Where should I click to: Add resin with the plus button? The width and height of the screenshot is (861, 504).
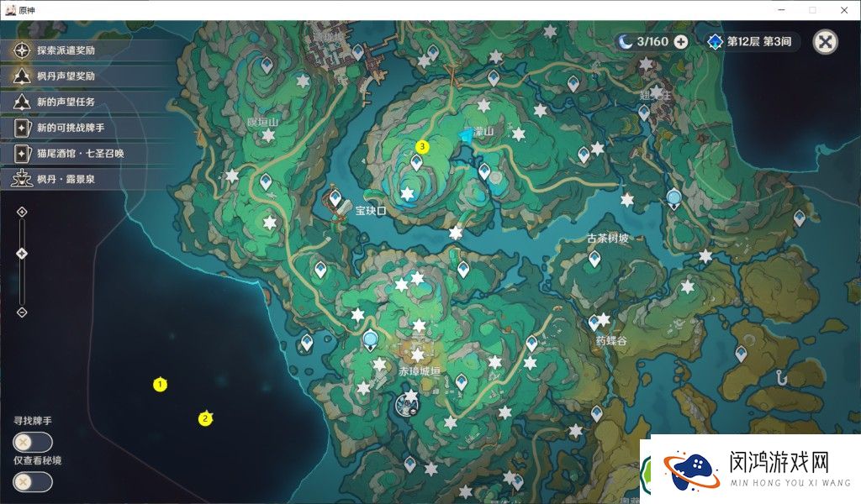[681, 42]
